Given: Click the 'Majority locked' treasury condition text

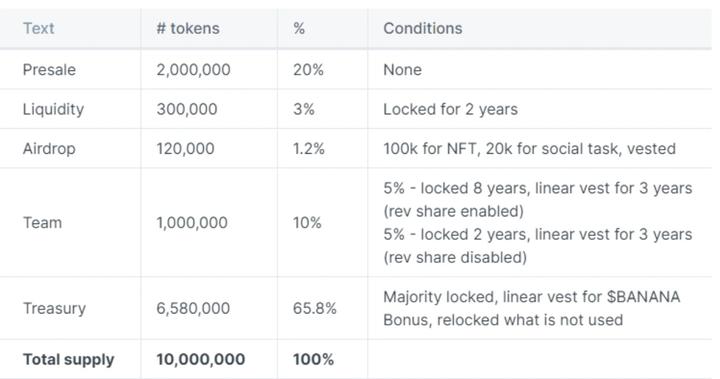Looking at the screenshot, I should (440, 297).
